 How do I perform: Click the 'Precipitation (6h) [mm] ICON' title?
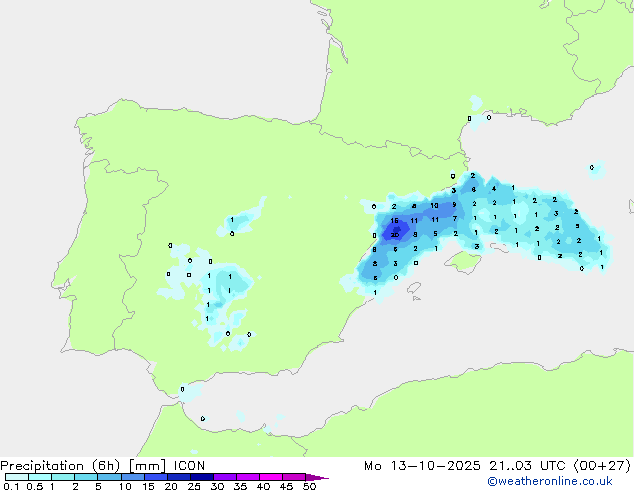[x=103, y=466]
